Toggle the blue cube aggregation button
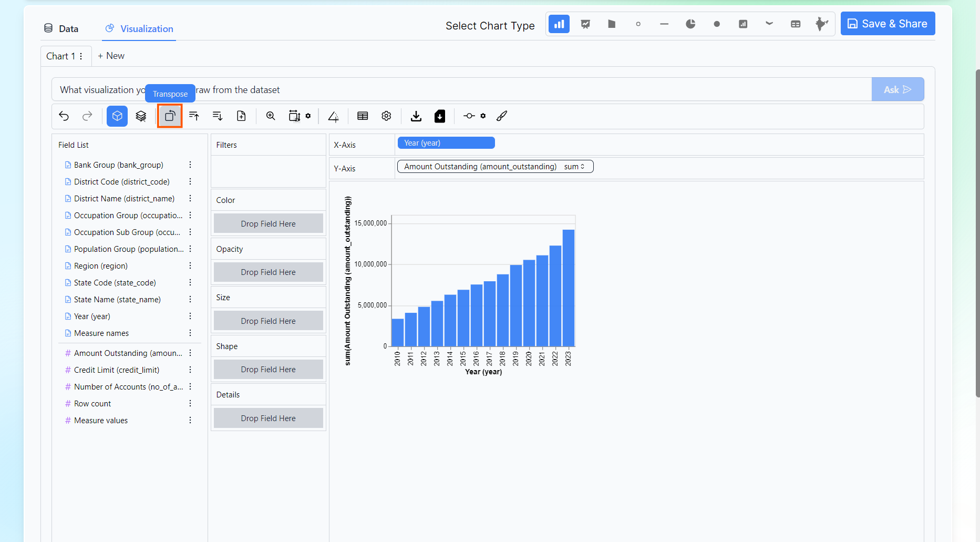980x542 pixels. 117,116
